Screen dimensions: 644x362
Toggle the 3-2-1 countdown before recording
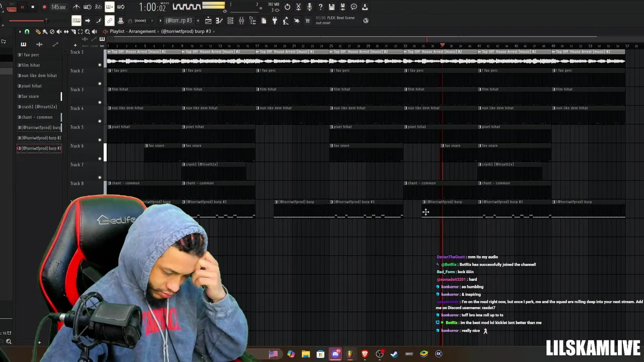click(x=98, y=7)
